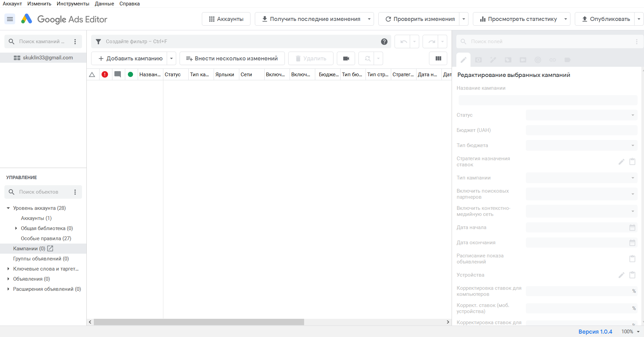Screen dimensions: 644x337
Task: Select the label panel tab icon
Action: (567, 60)
